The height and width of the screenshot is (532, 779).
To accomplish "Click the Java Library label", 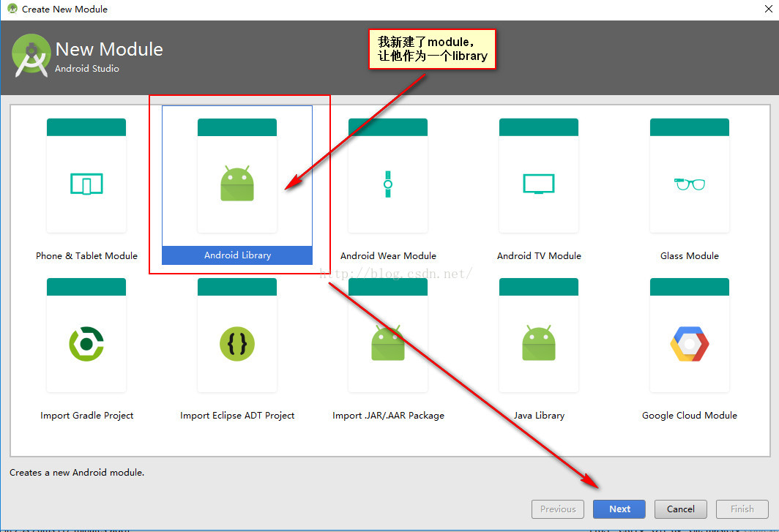I will 539,416.
